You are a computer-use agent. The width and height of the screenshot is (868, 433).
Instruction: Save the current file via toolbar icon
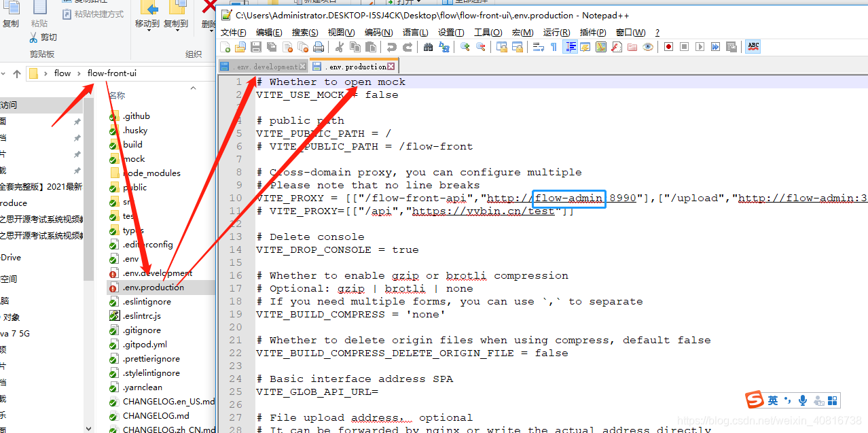coord(256,47)
